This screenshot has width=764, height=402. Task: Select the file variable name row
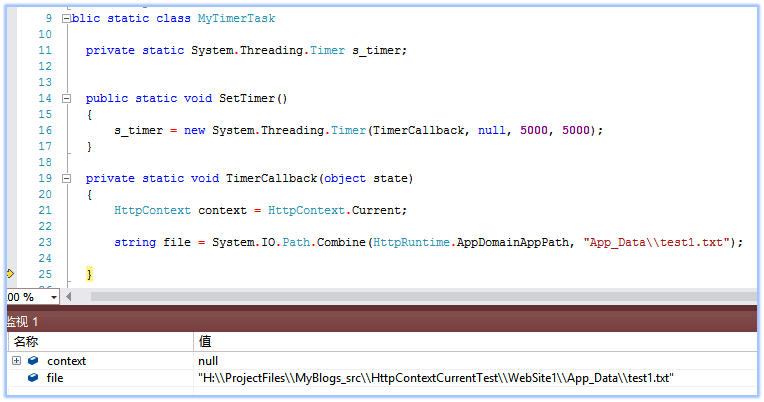[x=55, y=378]
